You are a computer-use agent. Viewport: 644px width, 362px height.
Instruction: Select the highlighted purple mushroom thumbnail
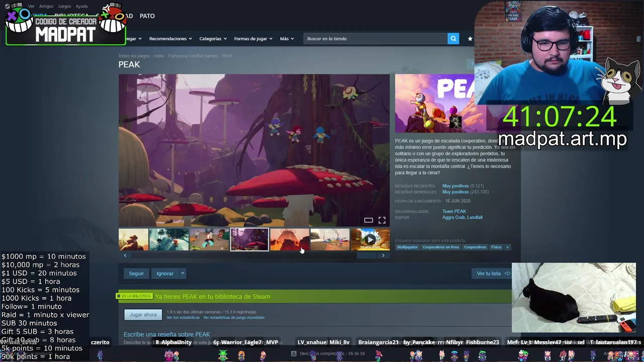tap(250, 239)
